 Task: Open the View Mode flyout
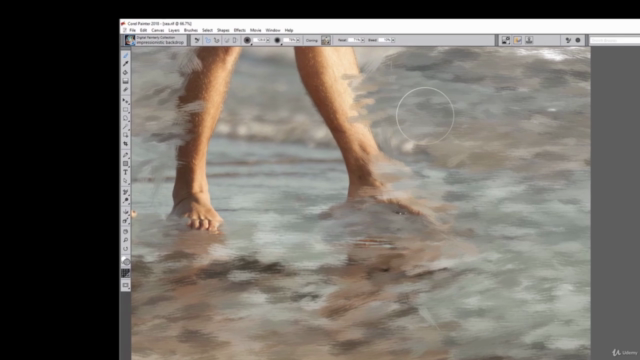pos(125,285)
